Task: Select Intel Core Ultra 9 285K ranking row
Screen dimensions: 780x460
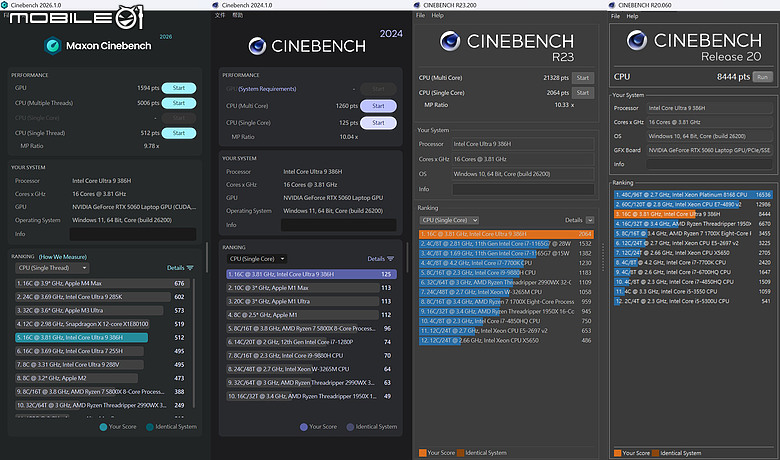Action: (101, 297)
